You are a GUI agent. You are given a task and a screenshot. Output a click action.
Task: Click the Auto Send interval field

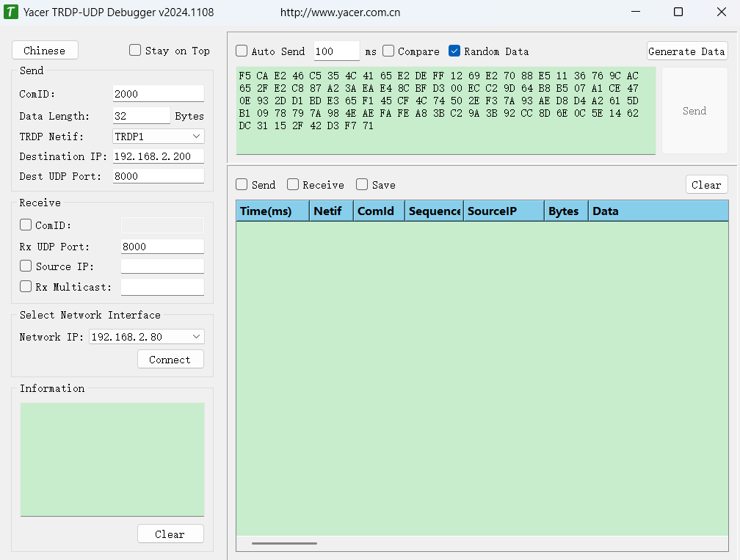[336, 51]
